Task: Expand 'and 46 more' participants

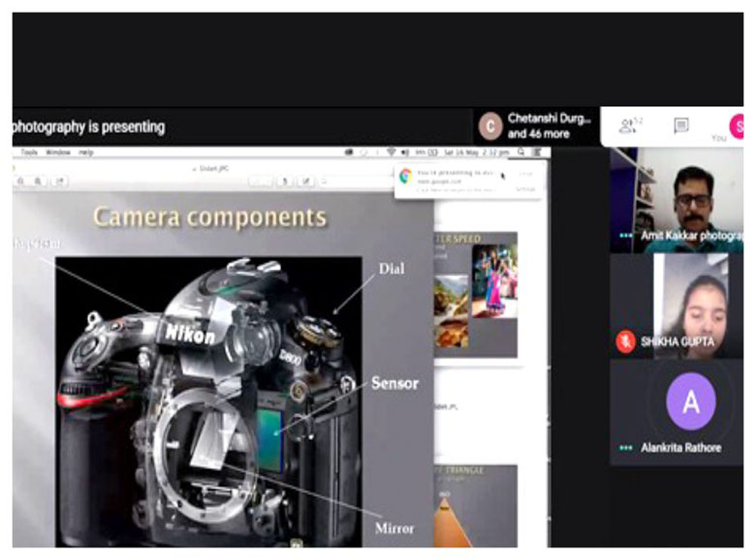Action: coord(539,134)
